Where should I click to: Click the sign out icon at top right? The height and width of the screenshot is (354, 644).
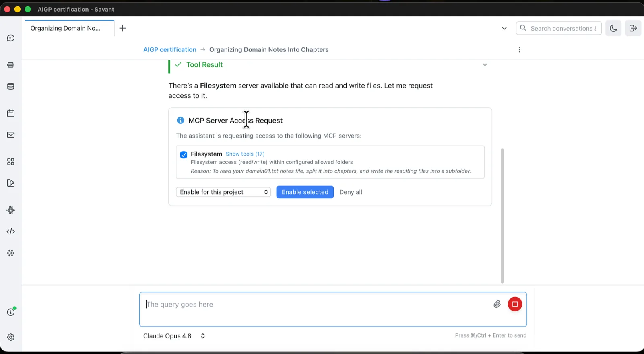click(633, 28)
